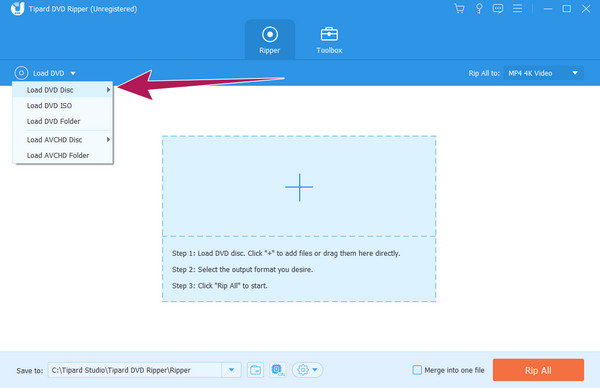Maximize the Tipard DVD Ripper window
600x388 pixels.
[x=567, y=8]
